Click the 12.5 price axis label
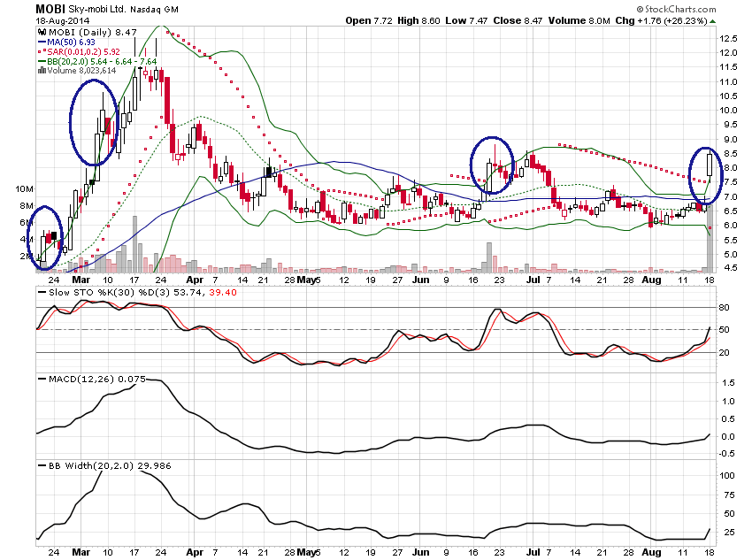The width and height of the screenshot is (752, 560). pos(728,38)
